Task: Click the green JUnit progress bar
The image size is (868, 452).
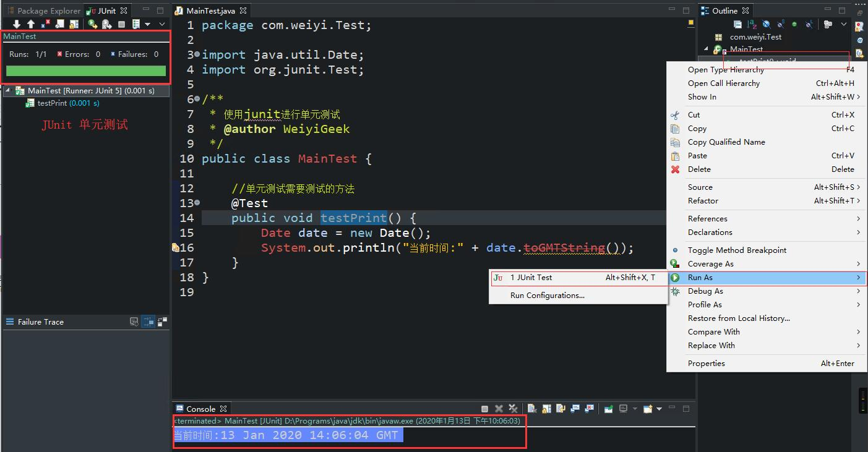Action: coord(86,71)
